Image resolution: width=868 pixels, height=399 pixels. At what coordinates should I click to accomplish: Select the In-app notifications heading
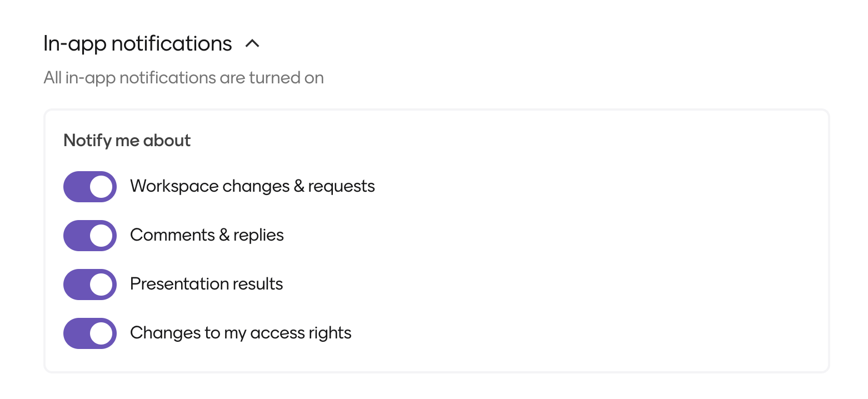point(137,43)
